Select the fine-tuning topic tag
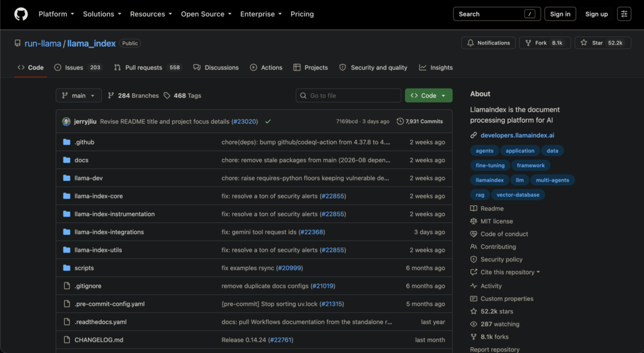The image size is (644, 353). (x=490, y=165)
